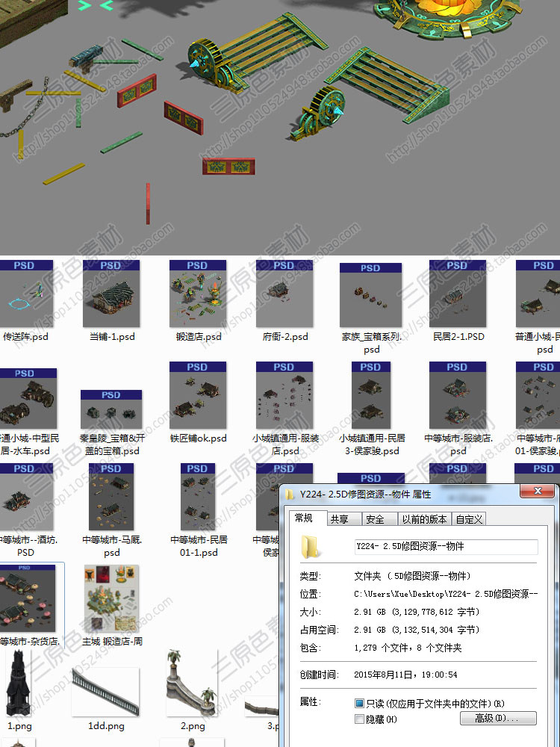Screen dimensions: 560x747
Task: Click the 大小 value 2.91 GB (3,129,778,612 字节)
Action: click(x=417, y=612)
